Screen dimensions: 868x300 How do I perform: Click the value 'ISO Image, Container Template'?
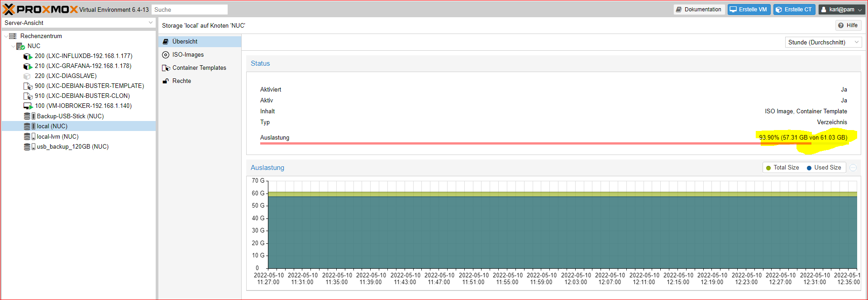pyautogui.click(x=806, y=111)
